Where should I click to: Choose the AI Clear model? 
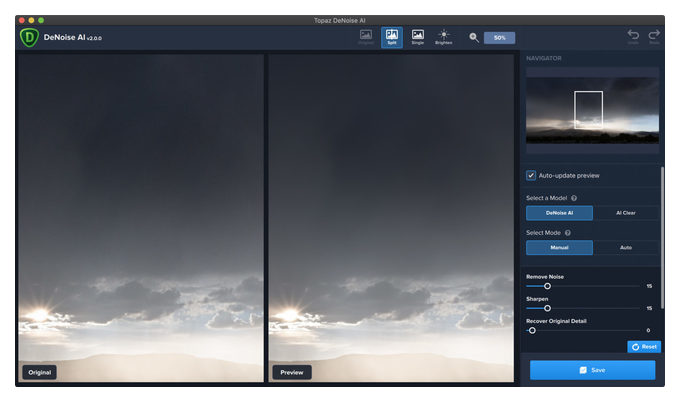click(x=626, y=213)
